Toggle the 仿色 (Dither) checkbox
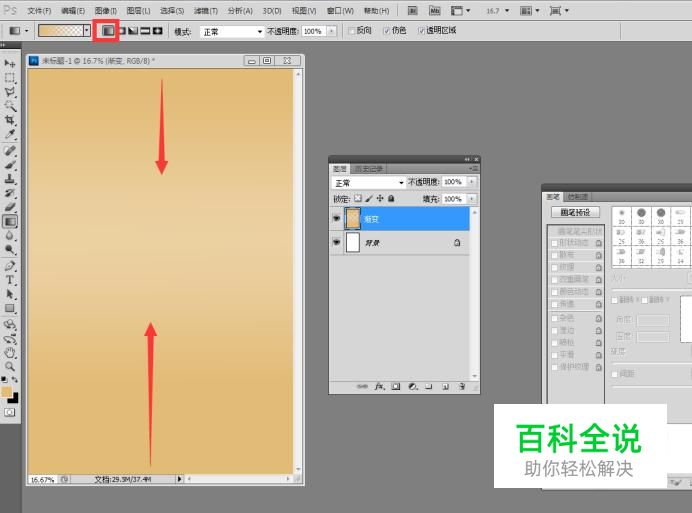The image size is (692, 513). (387, 31)
